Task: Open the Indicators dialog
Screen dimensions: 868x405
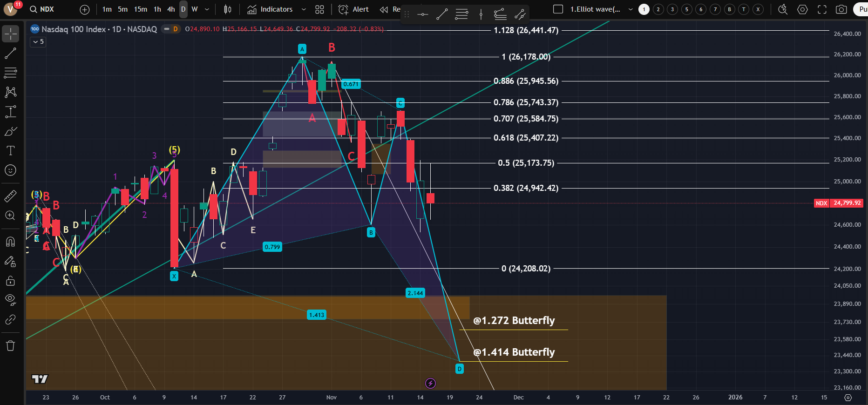Action: pos(270,9)
